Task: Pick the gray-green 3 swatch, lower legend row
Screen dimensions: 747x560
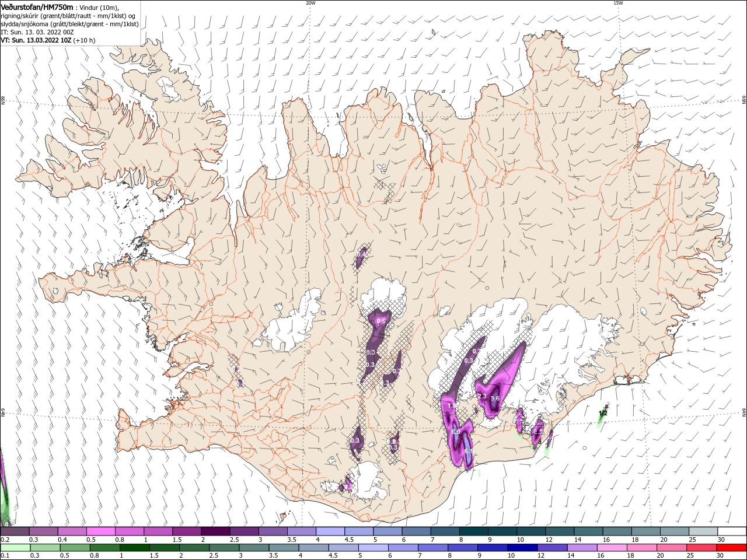Action: click(254, 547)
